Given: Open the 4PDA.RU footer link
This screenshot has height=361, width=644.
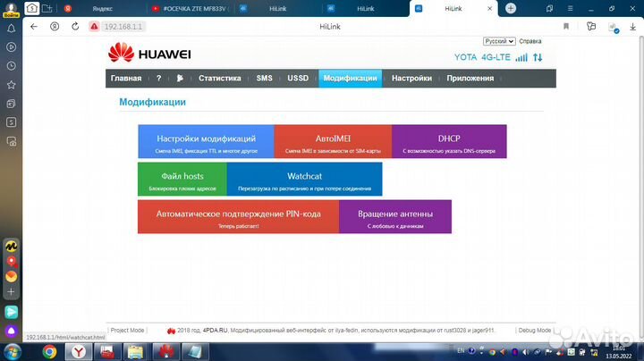Looking at the screenshot, I should click(215, 331).
